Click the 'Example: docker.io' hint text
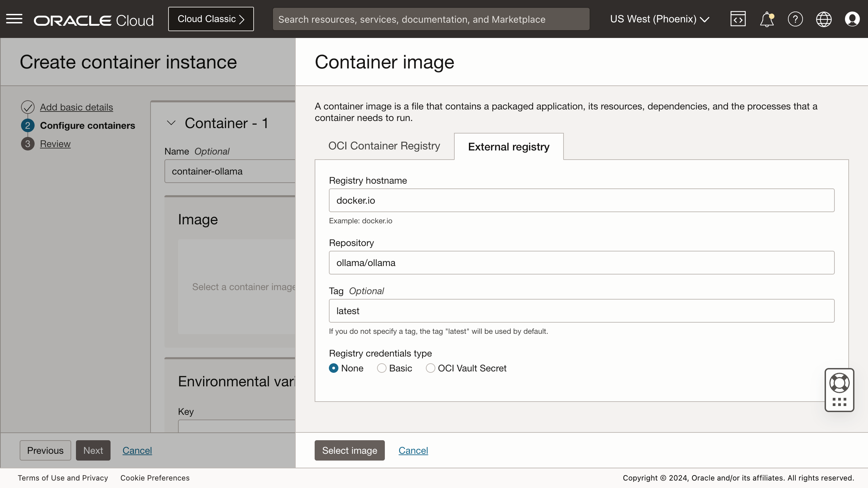 point(360,221)
